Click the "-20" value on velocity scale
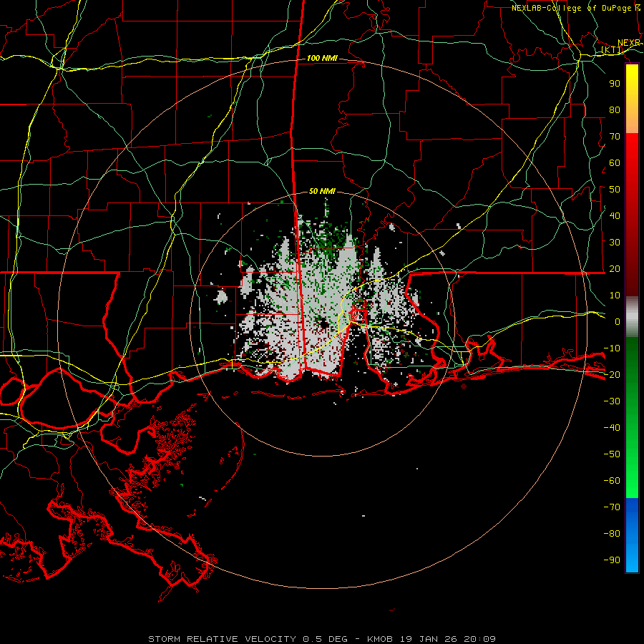This screenshot has width=644, height=644. [x=612, y=375]
